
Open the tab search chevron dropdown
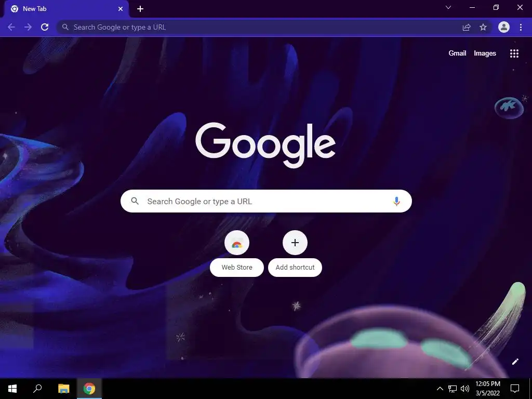click(448, 7)
